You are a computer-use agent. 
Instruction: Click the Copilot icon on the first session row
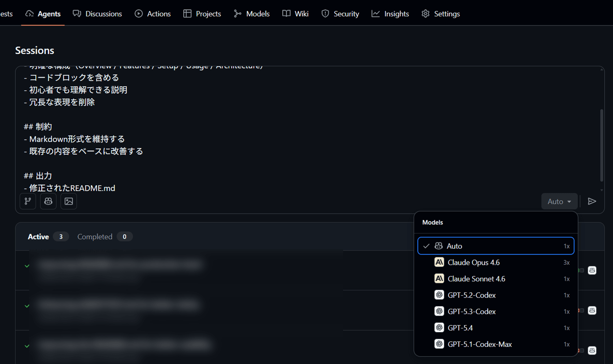coord(592,270)
